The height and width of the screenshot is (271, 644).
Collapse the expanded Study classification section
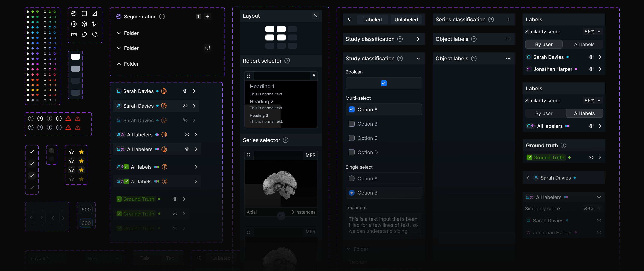(x=418, y=58)
